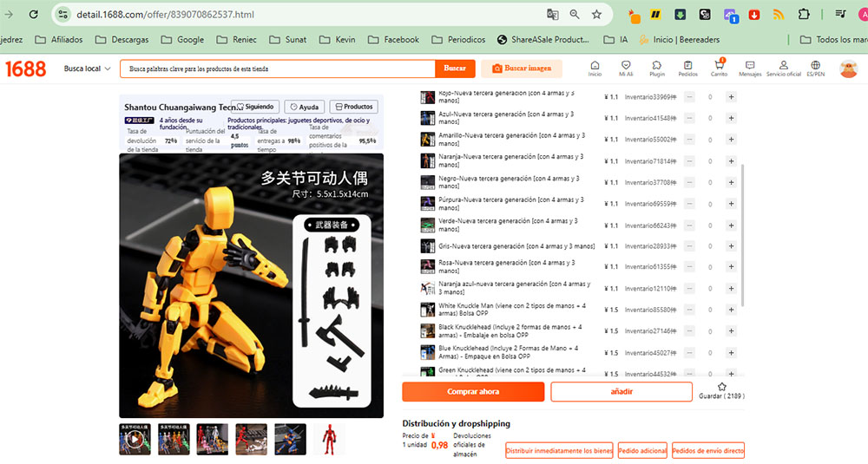Image resolution: width=868 pixels, height=464 pixels.
Task: Click the Mensajes icon in the header
Action: [x=750, y=68]
